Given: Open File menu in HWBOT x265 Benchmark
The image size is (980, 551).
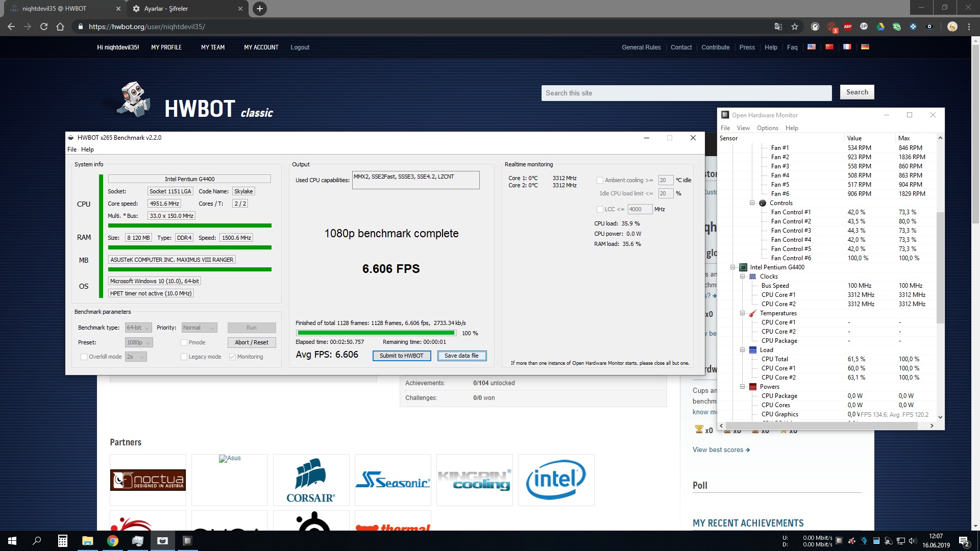Looking at the screenshot, I should 72,149.
